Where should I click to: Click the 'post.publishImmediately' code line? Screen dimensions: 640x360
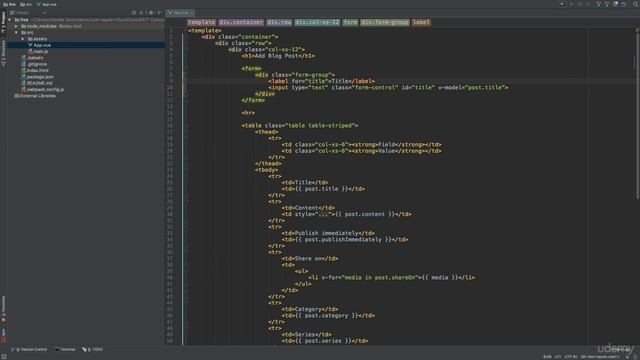pyautogui.click(x=344, y=240)
